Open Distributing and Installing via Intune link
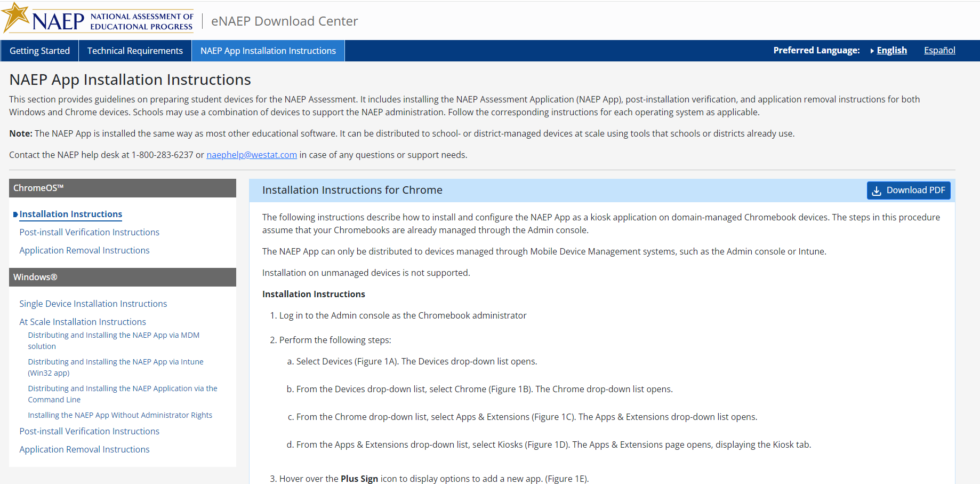Viewport: 980px width, 484px height. click(116, 367)
